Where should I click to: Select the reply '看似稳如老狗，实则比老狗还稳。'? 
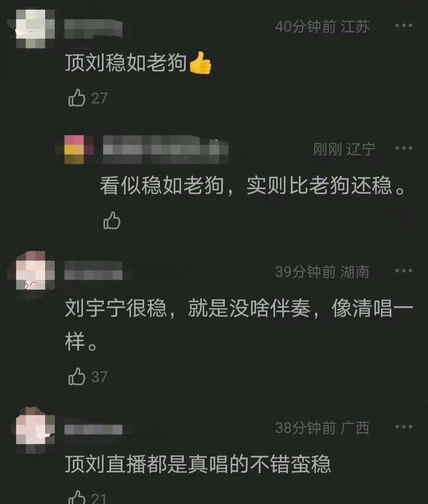click(252, 185)
